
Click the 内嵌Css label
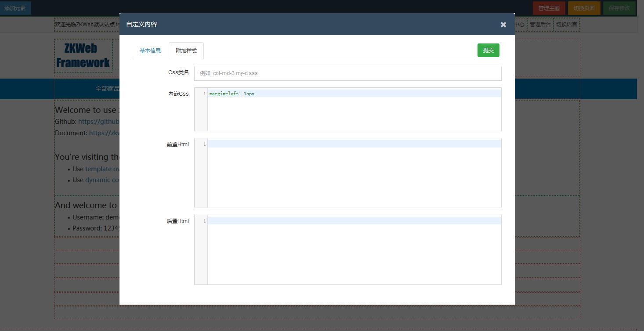click(178, 94)
